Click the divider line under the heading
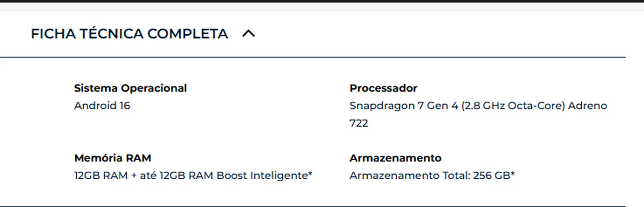This screenshot has height=207, width=644. pos(313,57)
